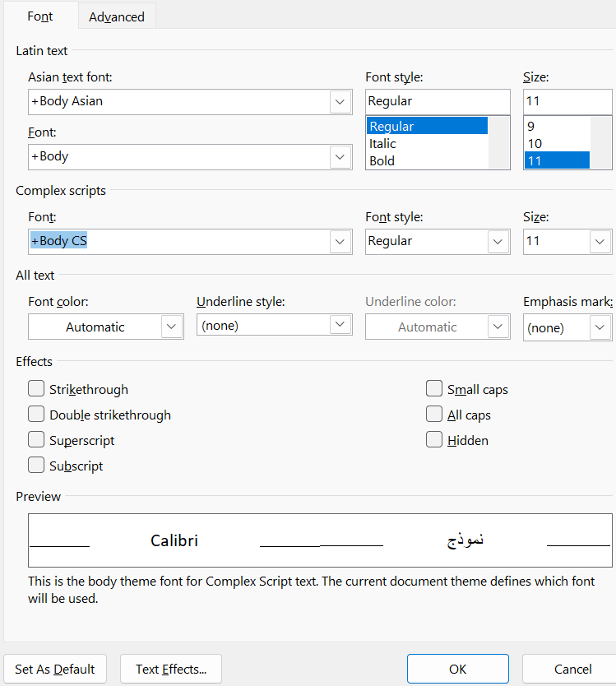Click the Latin Size input field
The width and height of the screenshot is (616, 686).
(567, 101)
